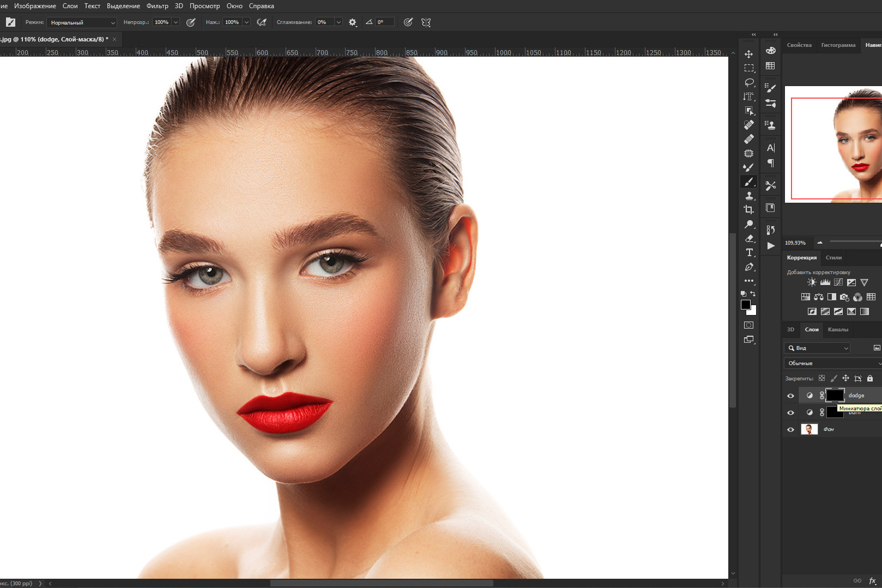
Task: Select the Crop tool
Action: pos(749,210)
